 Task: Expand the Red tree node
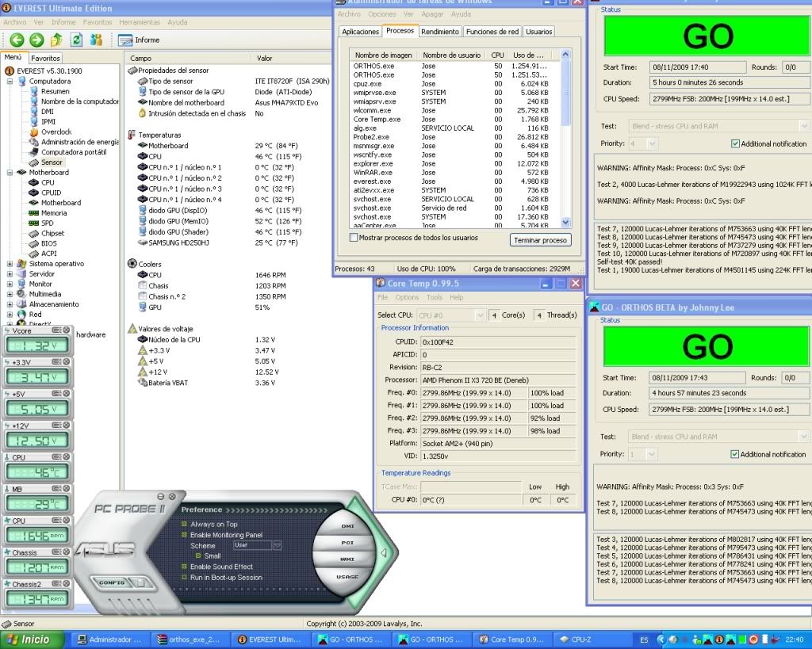10,314
